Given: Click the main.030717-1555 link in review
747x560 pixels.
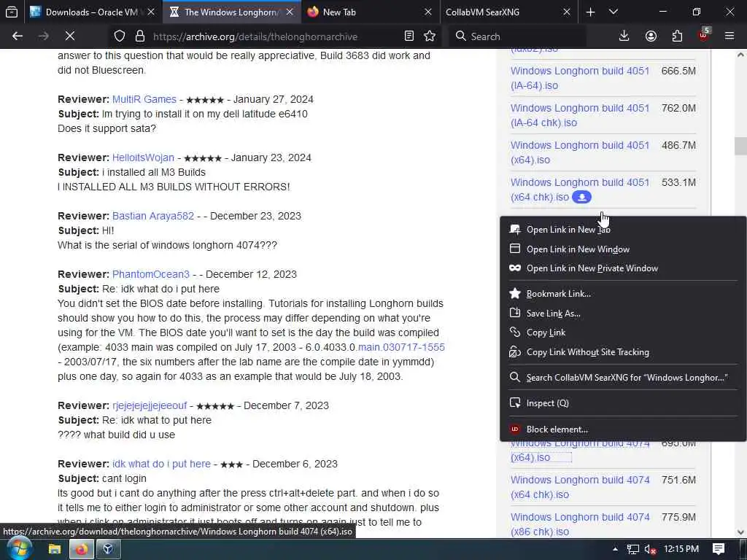Looking at the screenshot, I should [401, 347].
